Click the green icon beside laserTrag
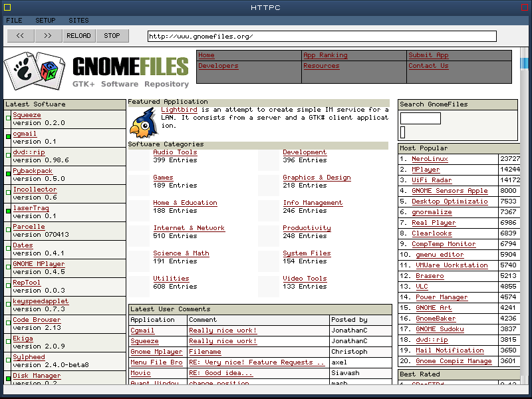532x399 pixels. pyautogui.click(x=8, y=211)
